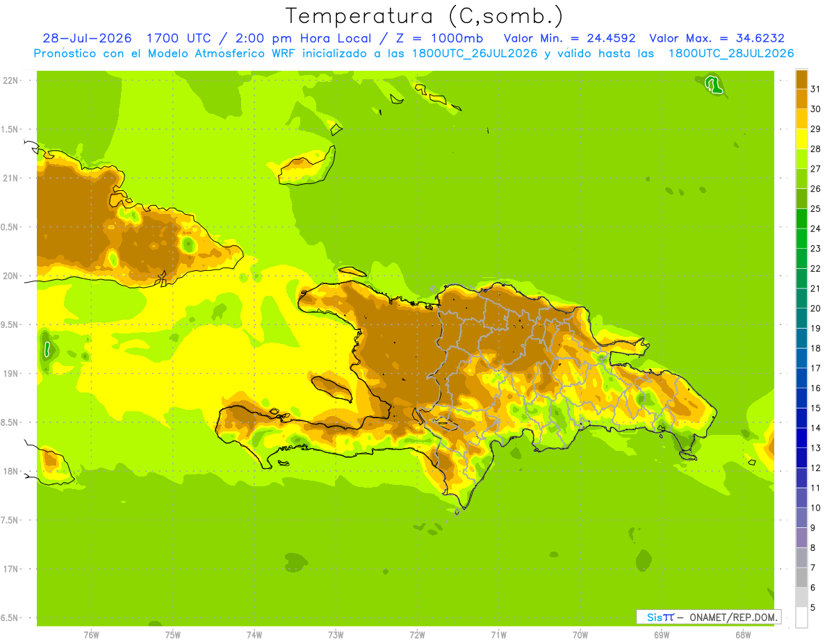Click the '5' colorbar label

813,607
